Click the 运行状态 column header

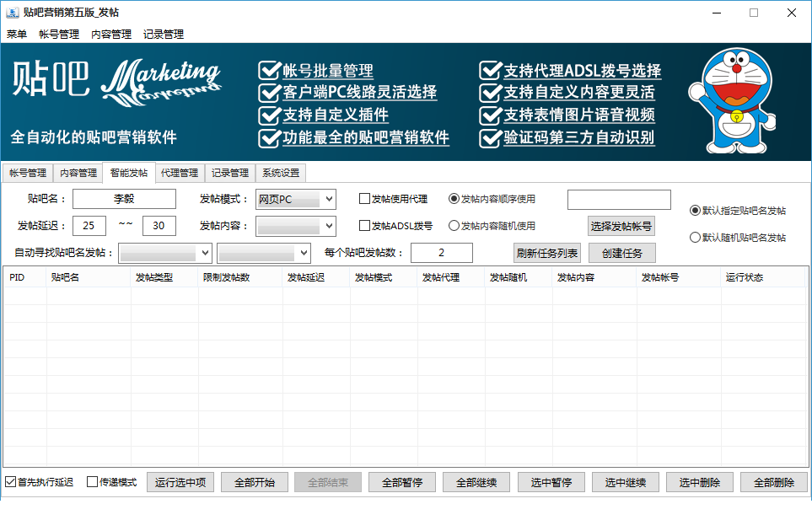763,277
